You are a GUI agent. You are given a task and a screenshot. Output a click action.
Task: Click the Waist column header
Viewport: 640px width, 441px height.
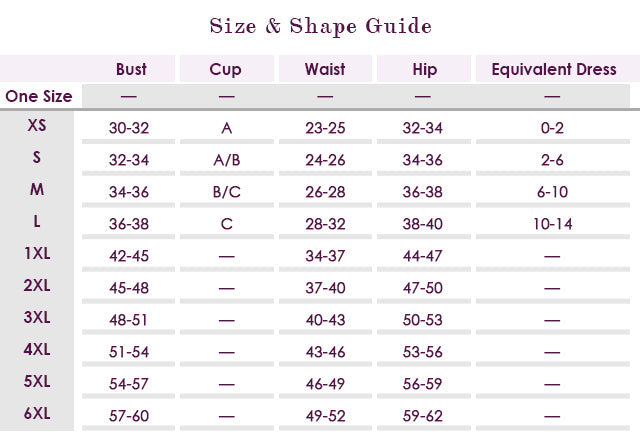coord(325,70)
